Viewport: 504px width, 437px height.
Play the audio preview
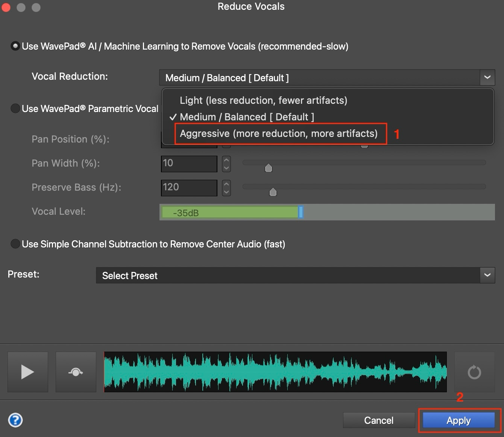[28, 372]
